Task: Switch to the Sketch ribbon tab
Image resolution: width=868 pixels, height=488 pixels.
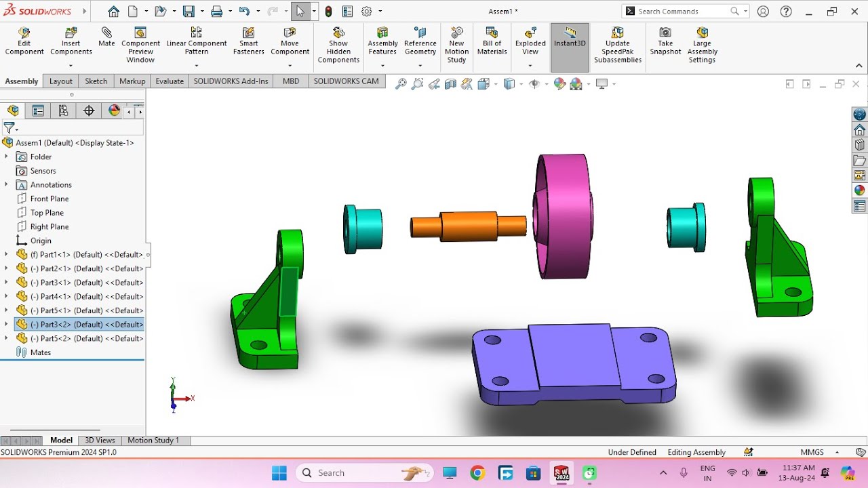Action: (96, 81)
